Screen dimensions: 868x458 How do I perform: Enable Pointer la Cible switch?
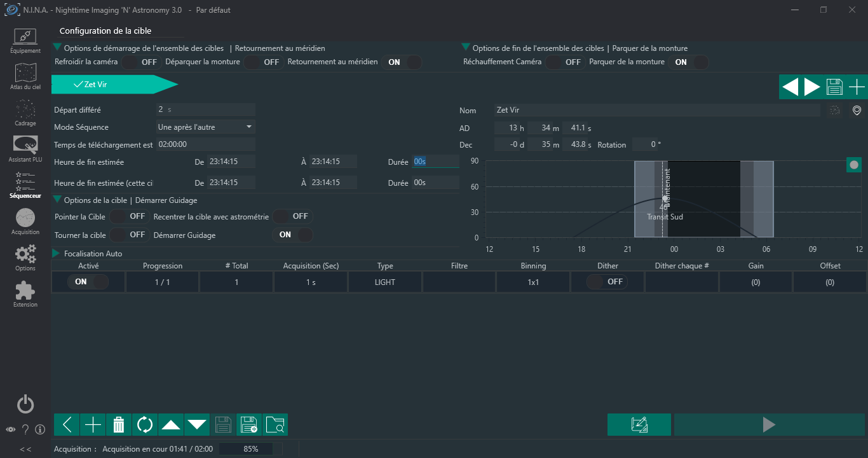click(129, 216)
